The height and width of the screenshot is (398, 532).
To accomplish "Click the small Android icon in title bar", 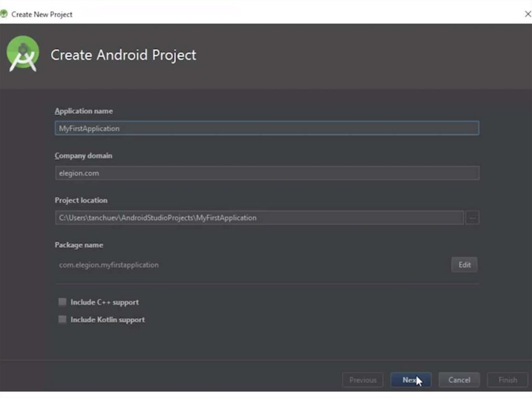I will [x=4, y=14].
